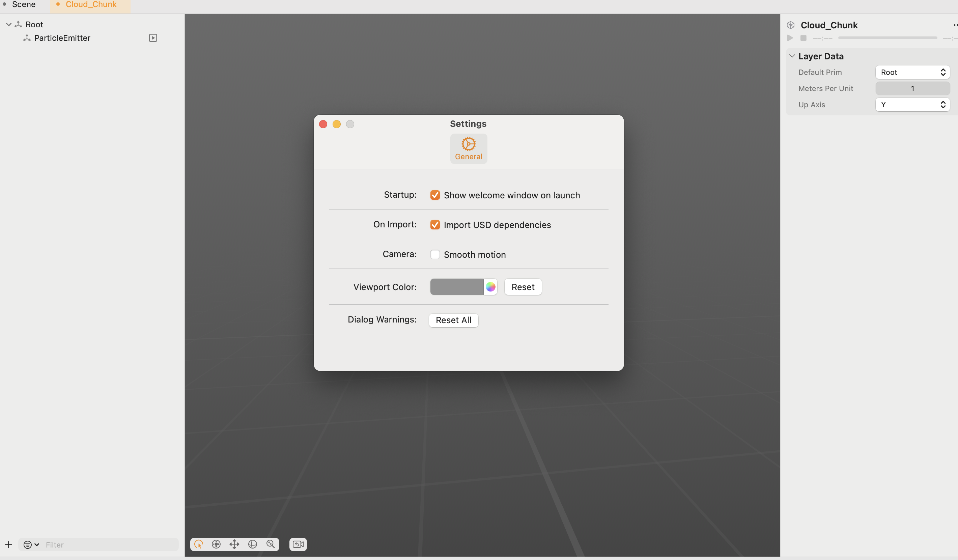Disable Import USD dependencies checkbox
The image size is (958, 560).
435,225
